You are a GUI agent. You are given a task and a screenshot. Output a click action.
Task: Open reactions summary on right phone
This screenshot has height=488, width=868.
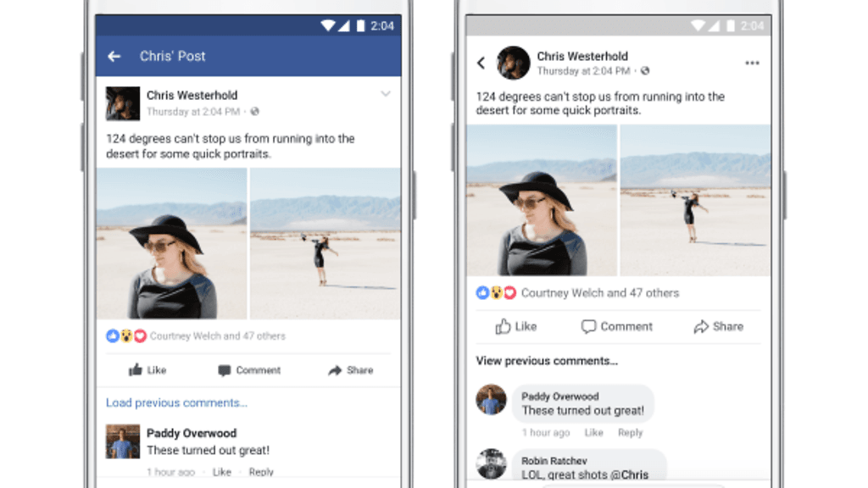(x=600, y=293)
